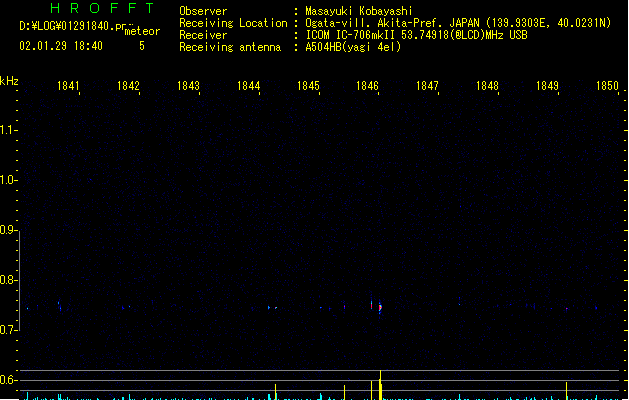Click the 0.9 kHz frequency axis label
The width and height of the screenshot is (629, 400).
[8, 230]
